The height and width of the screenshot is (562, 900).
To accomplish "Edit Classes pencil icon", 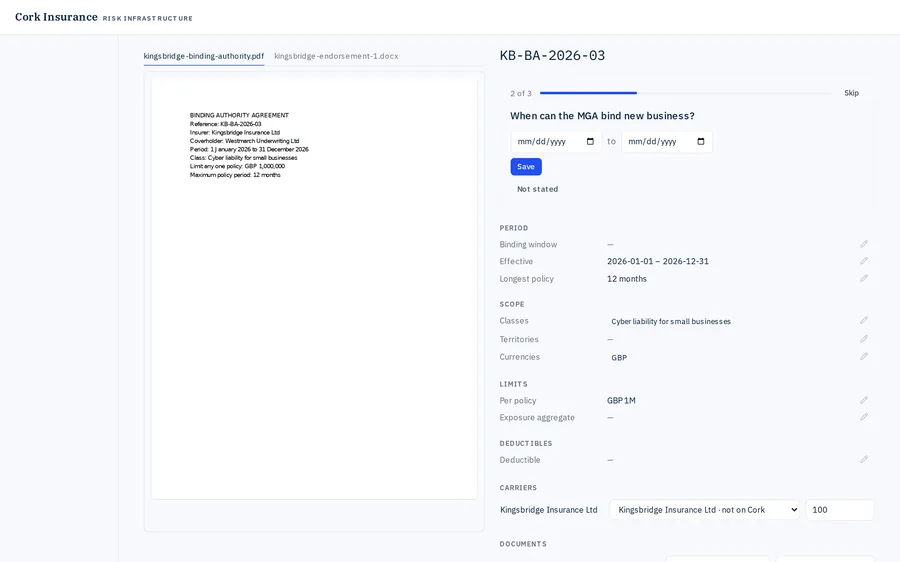I will coord(864,320).
